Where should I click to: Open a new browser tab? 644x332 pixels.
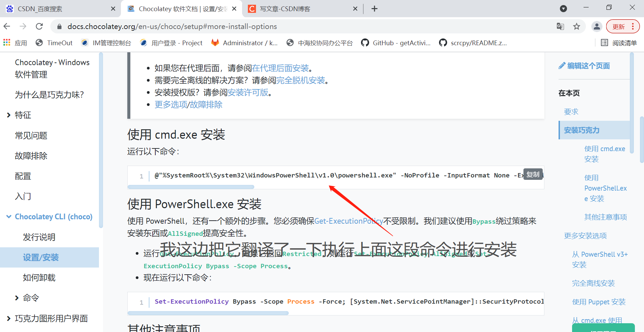click(374, 9)
